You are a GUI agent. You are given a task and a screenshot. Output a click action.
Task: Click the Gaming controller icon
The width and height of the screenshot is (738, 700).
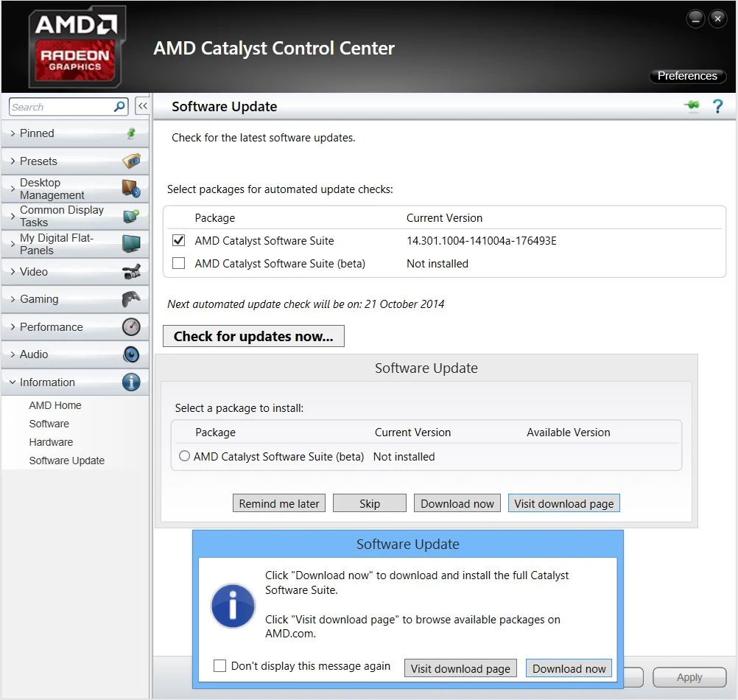[131, 299]
